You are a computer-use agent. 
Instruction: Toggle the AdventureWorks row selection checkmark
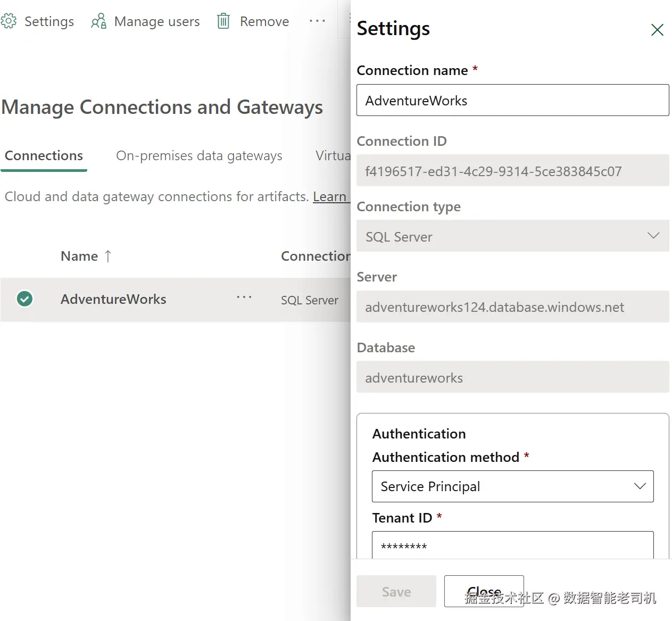pyautogui.click(x=24, y=299)
